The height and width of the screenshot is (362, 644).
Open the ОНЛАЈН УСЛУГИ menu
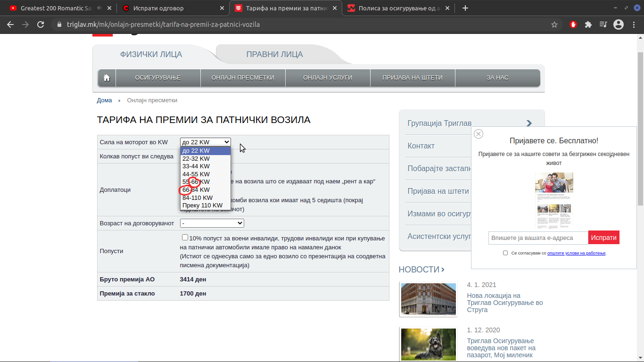coord(328,78)
